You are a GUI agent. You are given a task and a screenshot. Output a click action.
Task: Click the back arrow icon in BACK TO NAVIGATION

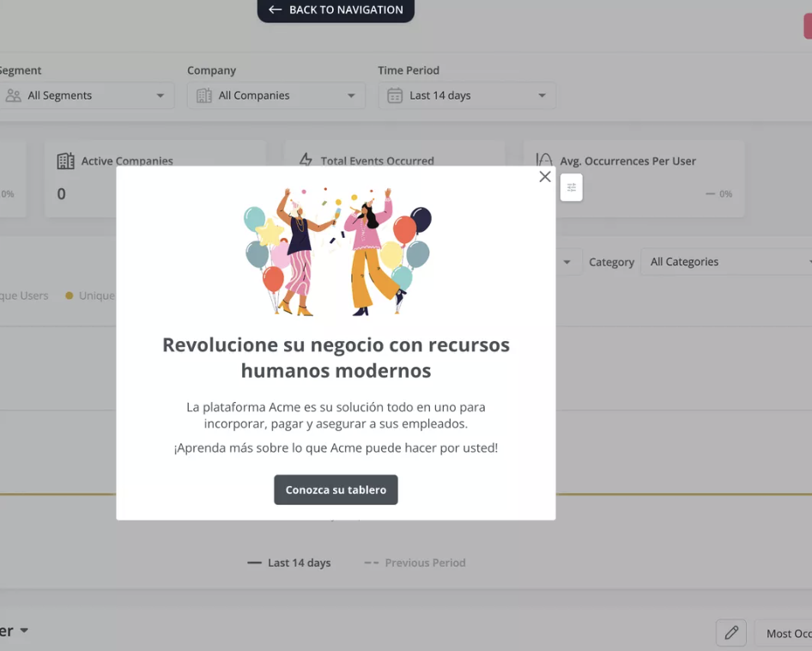[x=275, y=9]
